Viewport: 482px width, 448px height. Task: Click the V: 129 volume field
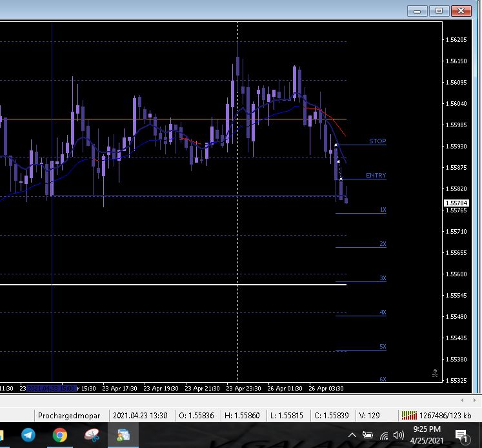tap(371, 416)
